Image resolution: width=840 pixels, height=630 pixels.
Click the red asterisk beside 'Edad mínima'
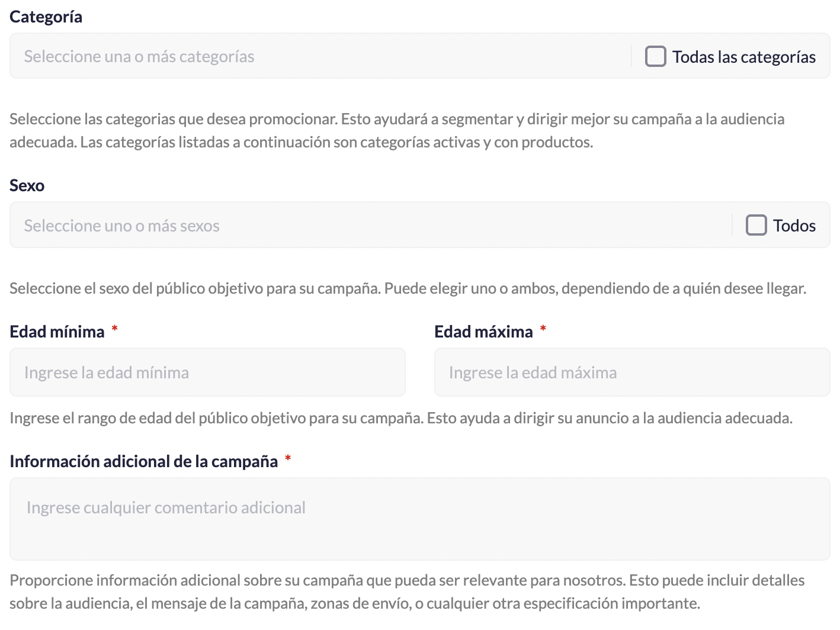(115, 329)
